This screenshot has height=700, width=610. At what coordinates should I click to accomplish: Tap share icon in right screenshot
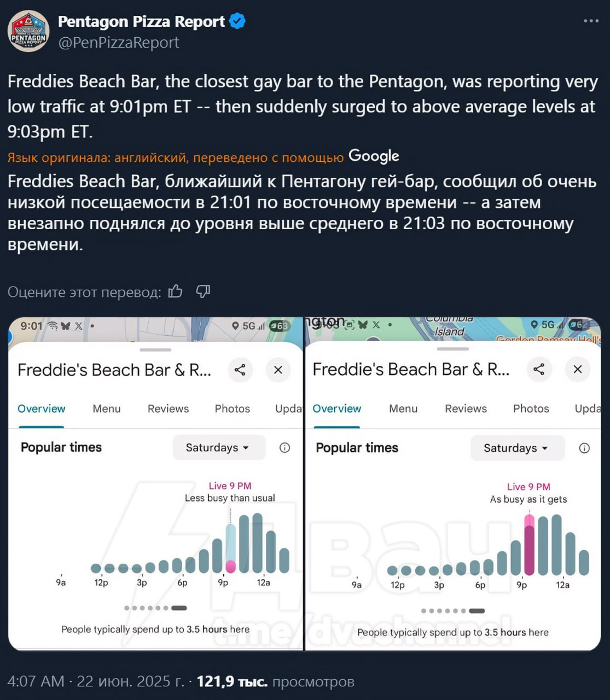(539, 369)
